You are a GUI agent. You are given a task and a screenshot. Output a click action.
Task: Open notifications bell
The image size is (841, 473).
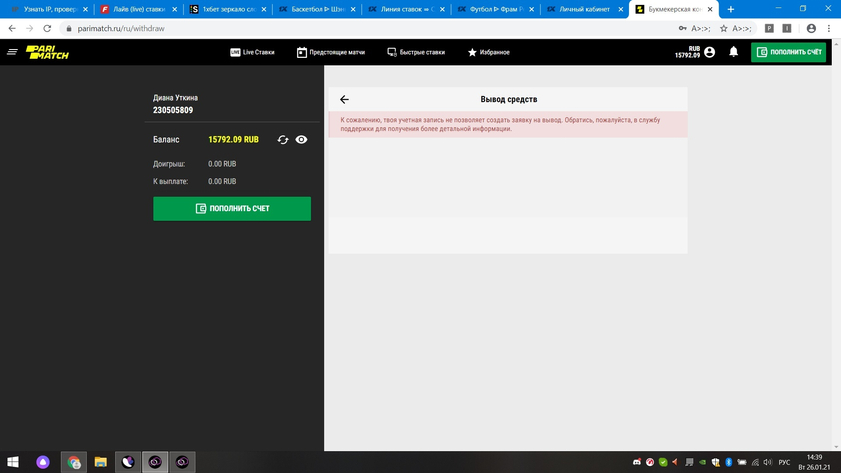[733, 52]
